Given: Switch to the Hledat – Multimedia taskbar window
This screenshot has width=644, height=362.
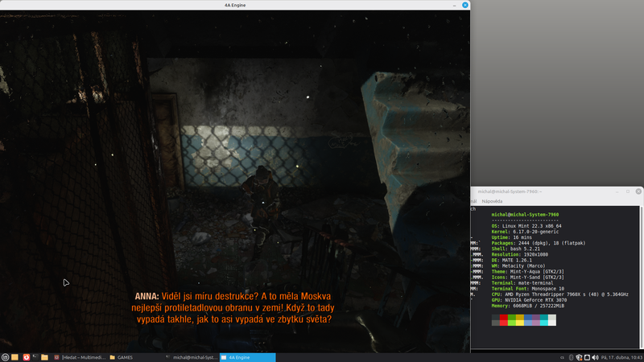Looking at the screenshot, I should 80,357.
